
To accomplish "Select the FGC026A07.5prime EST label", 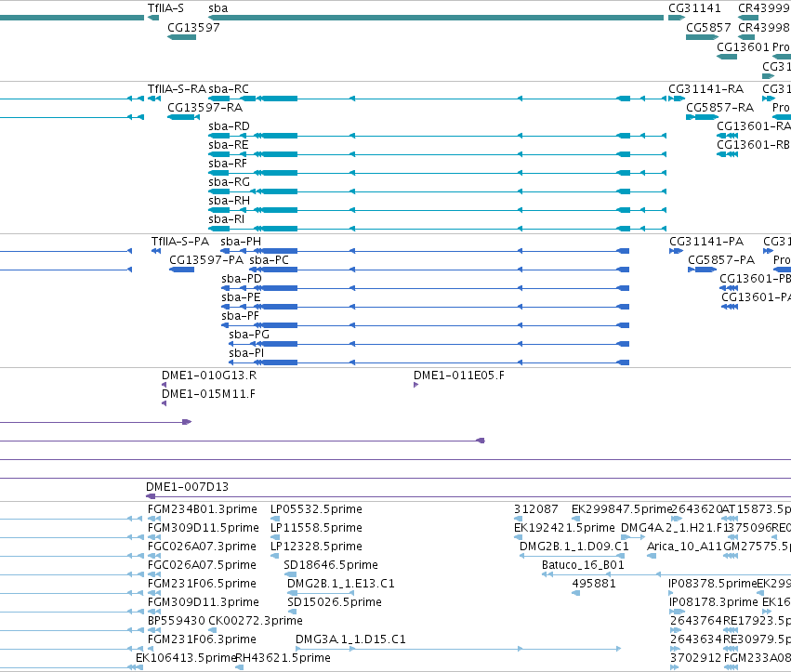I will click(x=202, y=564).
